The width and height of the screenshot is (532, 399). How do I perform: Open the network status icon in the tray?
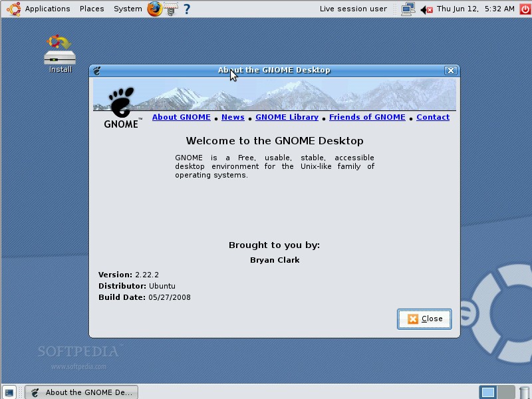pos(408,9)
